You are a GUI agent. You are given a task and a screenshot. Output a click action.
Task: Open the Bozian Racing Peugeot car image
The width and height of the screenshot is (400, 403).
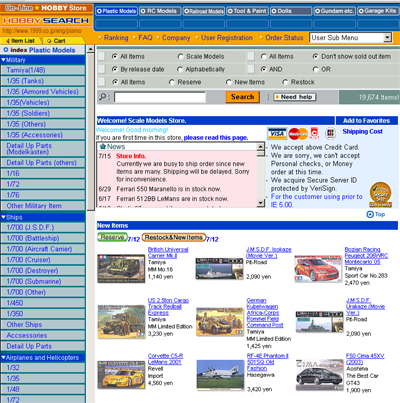pos(318,268)
